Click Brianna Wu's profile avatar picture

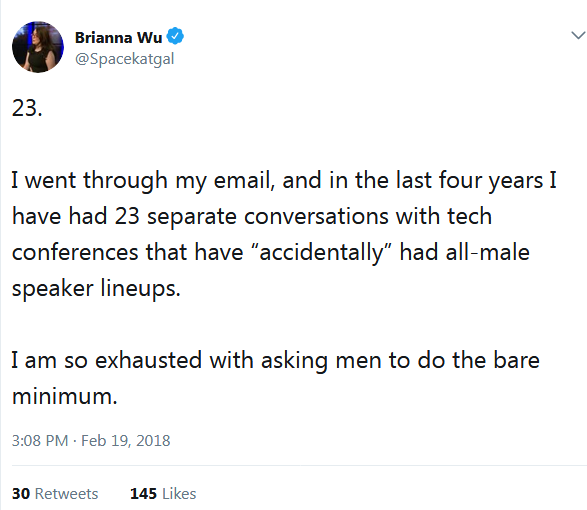pyautogui.click(x=38, y=47)
